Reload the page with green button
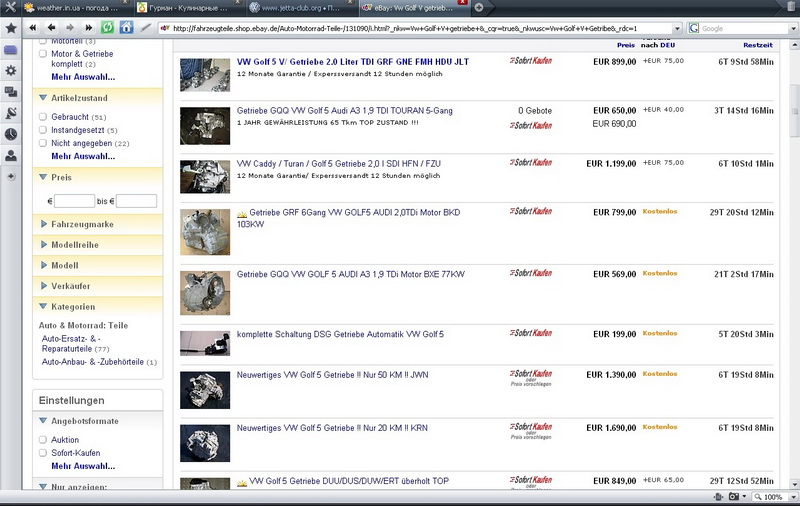Image resolution: width=800 pixels, height=506 pixels. pyautogui.click(x=107, y=28)
